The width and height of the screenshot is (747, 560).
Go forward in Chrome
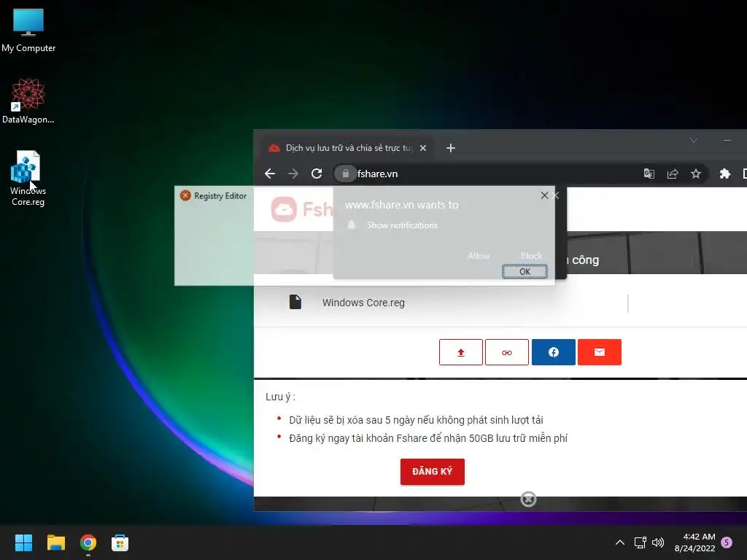(293, 174)
